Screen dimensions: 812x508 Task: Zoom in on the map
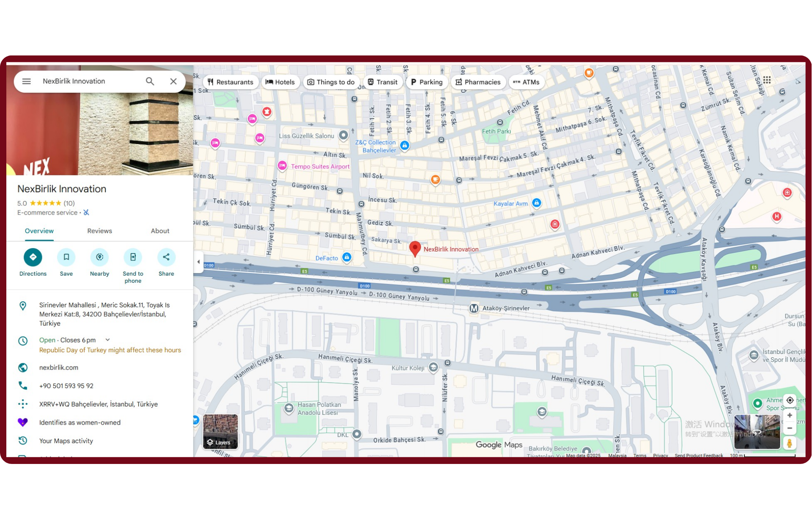tap(790, 415)
